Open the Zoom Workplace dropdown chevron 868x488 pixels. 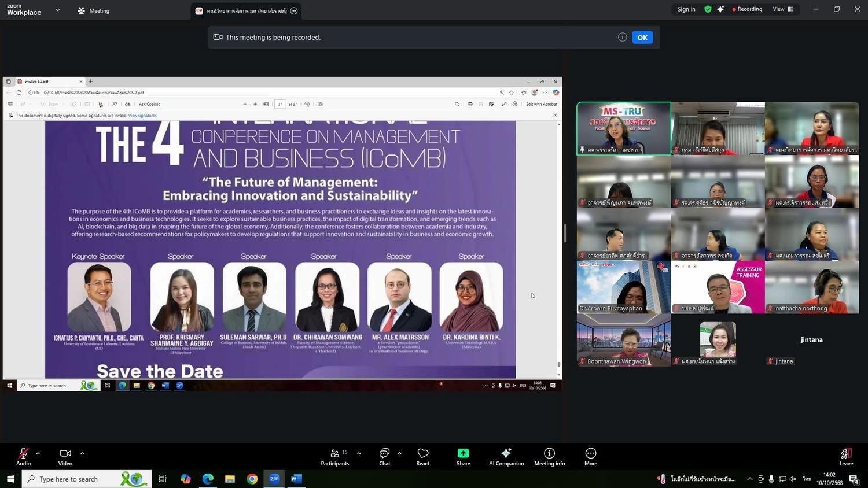57,10
